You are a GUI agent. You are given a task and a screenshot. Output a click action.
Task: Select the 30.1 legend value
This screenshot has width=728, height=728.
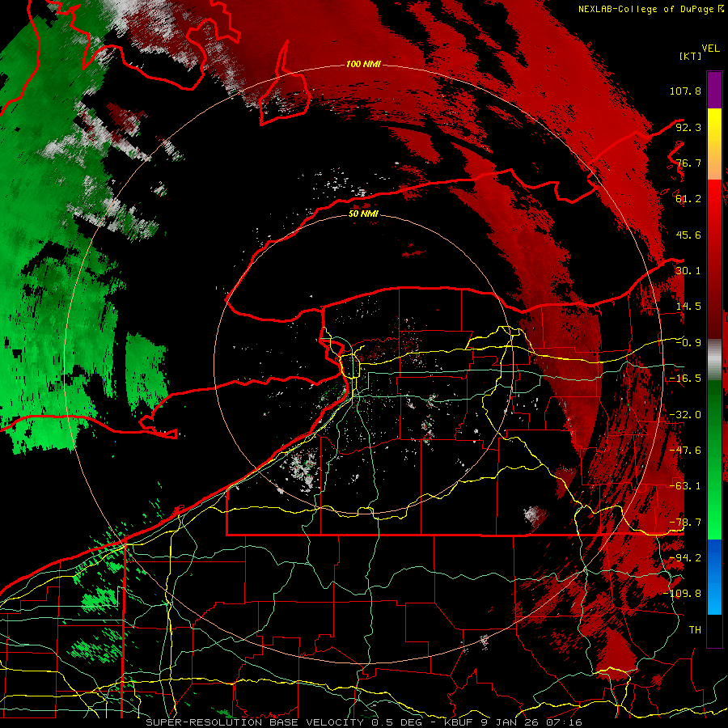point(688,271)
